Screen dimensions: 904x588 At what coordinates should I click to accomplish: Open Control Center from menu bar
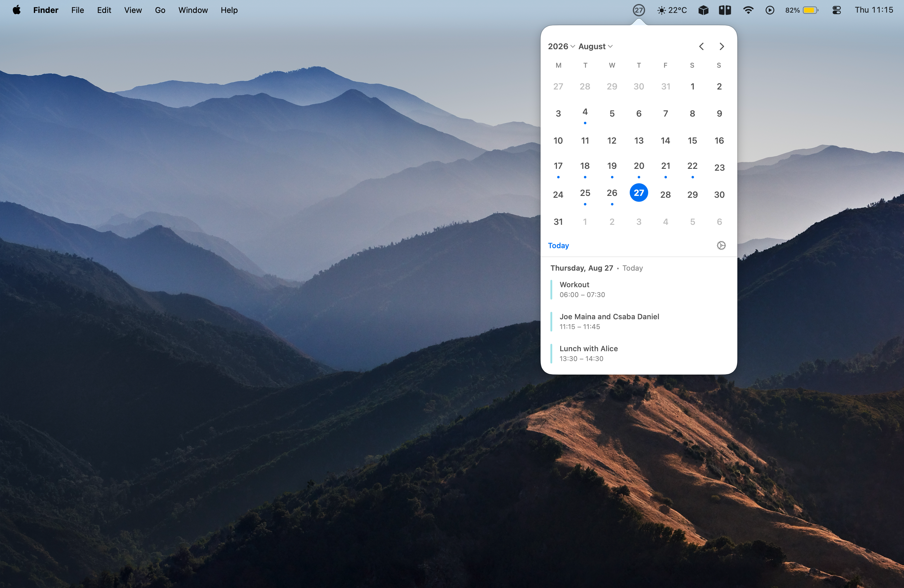tap(836, 10)
